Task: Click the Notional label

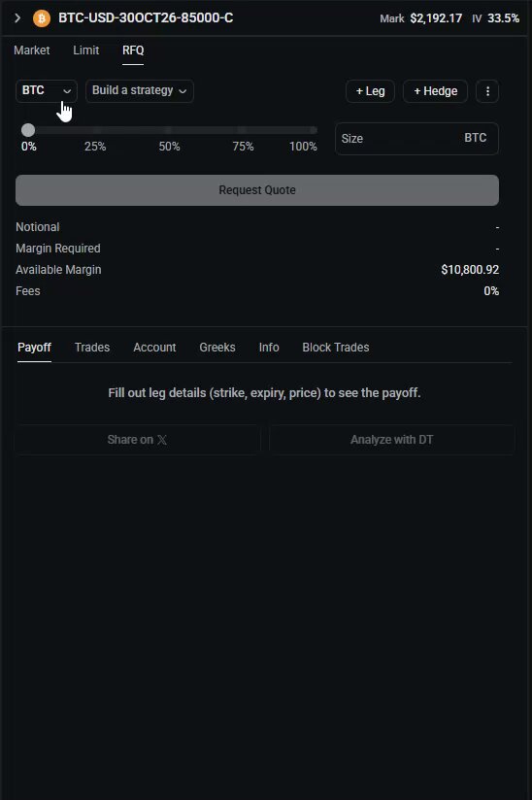Action: pyautogui.click(x=38, y=227)
